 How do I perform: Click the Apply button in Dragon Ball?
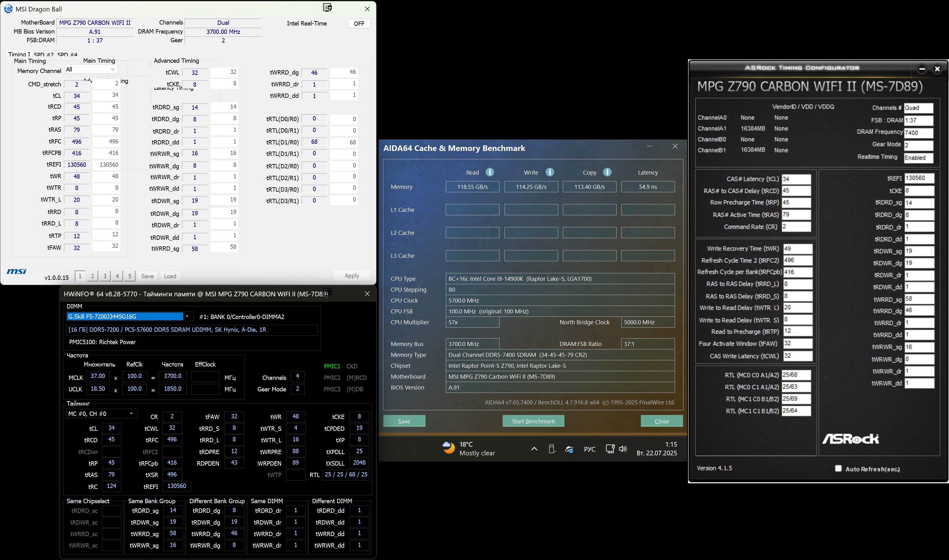click(351, 276)
